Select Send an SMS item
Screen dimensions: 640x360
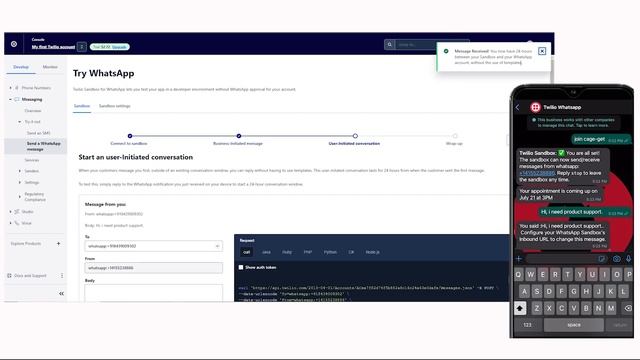pyautogui.click(x=38, y=133)
